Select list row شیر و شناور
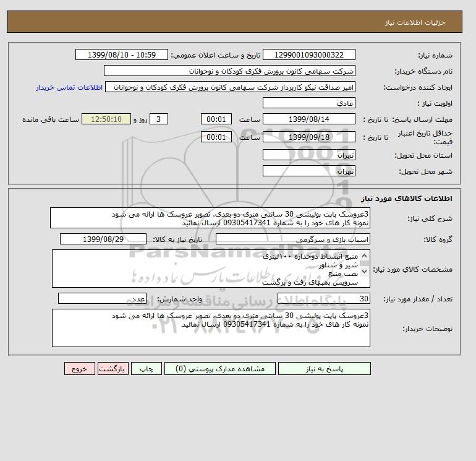Image resolution: width=476 pixels, height=461 pixels. [x=338, y=265]
